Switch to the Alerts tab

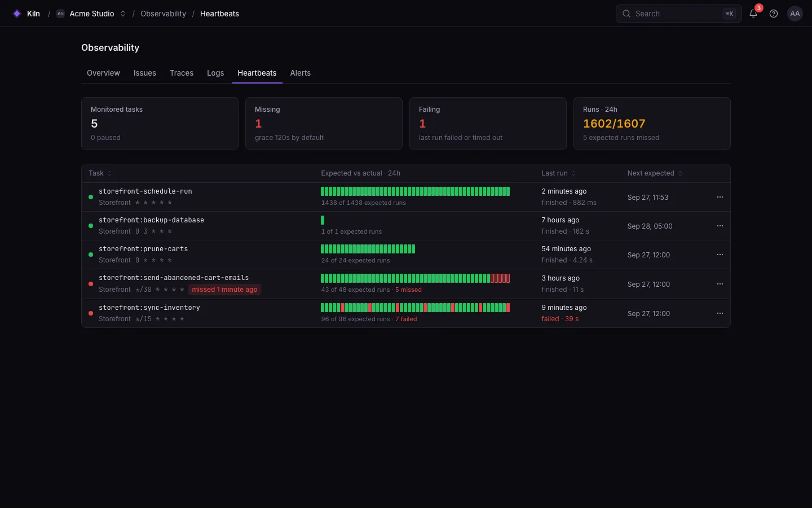(x=301, y=73)
